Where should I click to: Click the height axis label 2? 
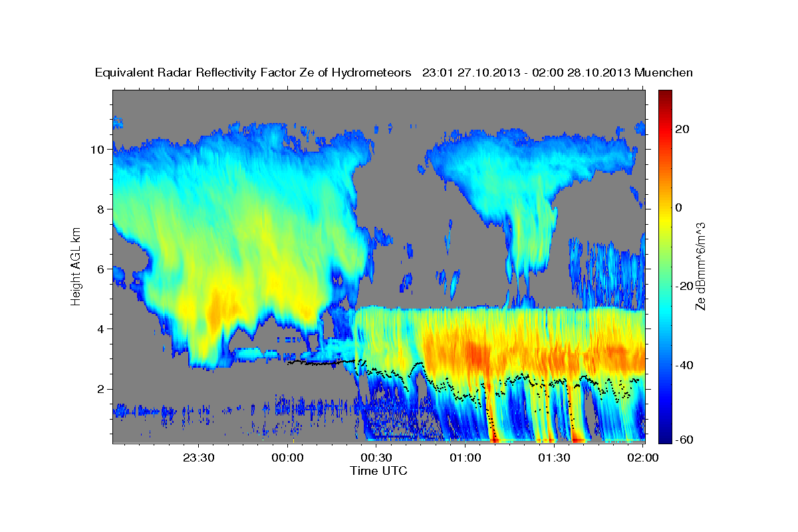pyautogui.click(x=102, y=389)
